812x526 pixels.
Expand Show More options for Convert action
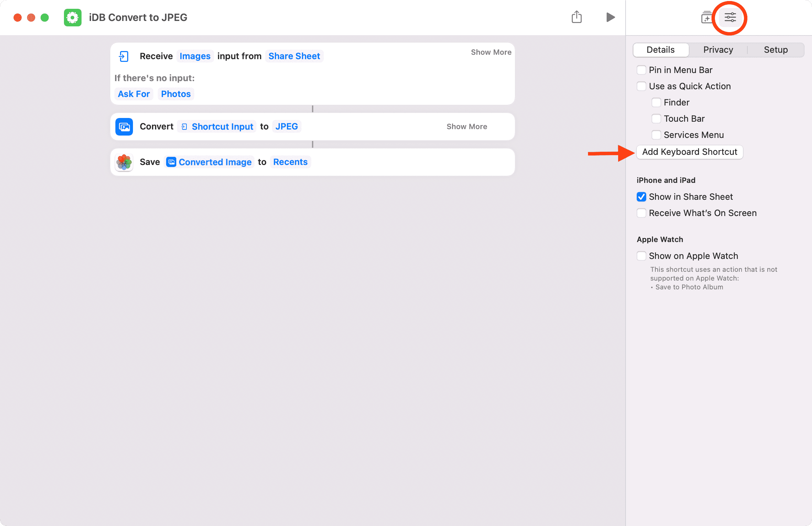[467, 126]
